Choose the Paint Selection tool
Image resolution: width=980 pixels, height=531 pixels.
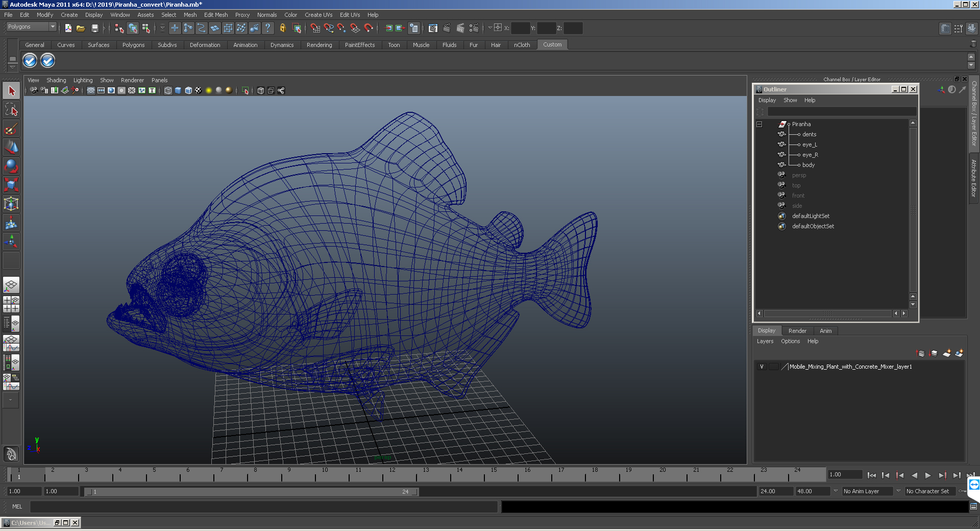coord(11,129)
